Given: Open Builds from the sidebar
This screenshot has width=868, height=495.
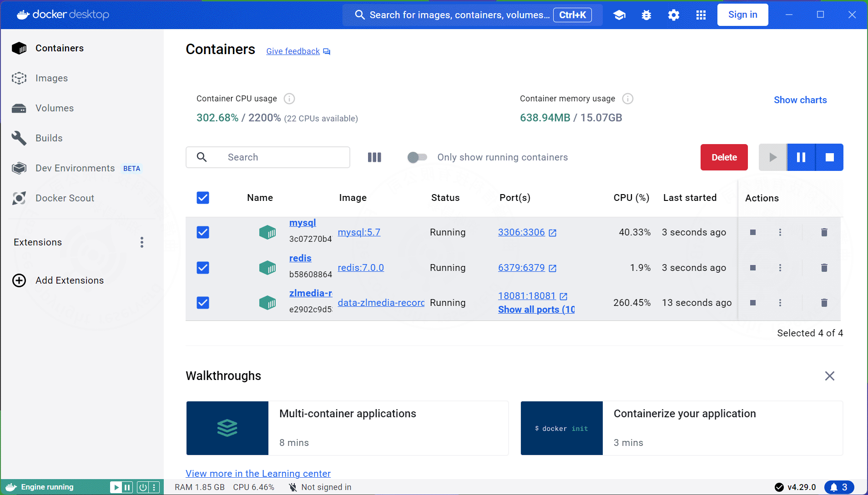Looking at the screenshot, I should [82, 138].
